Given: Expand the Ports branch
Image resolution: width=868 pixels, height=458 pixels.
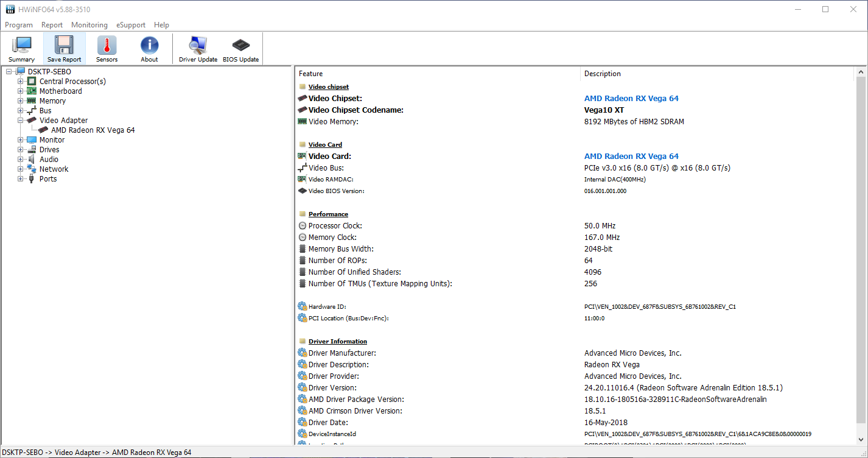Looking at the screenshot, I should point(21,179).
